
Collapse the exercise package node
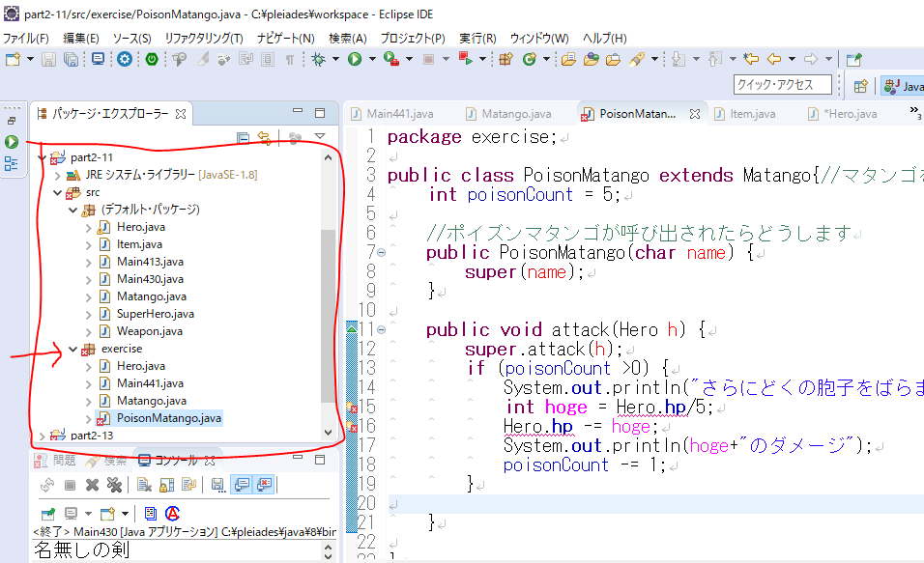coord(72,349)
